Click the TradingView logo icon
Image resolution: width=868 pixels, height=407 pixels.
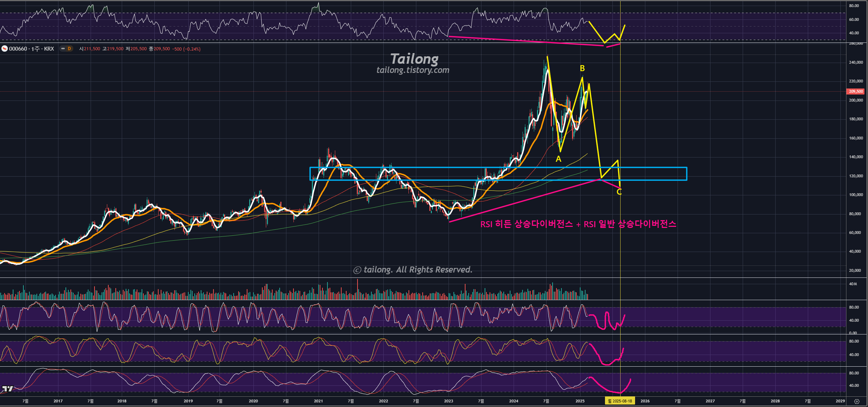[7, 389]
